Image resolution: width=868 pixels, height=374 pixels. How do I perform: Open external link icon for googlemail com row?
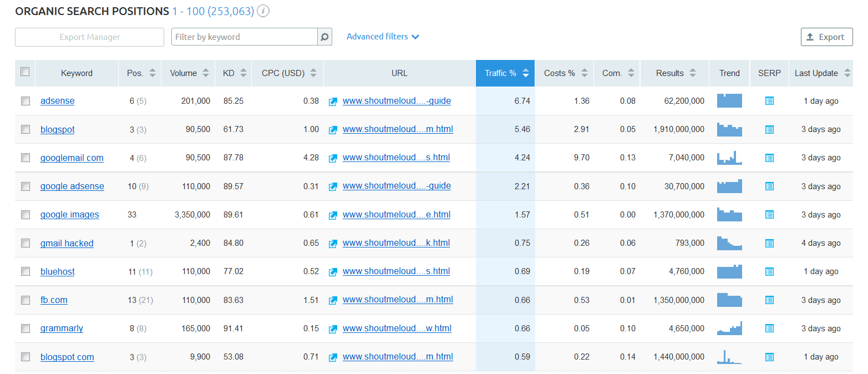pyautogui.click(x=333, y=158)
